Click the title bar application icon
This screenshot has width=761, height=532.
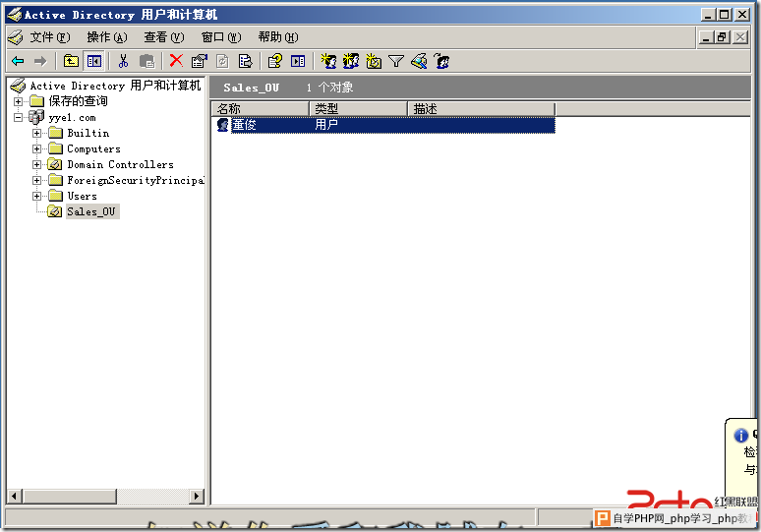coord(15,15)
